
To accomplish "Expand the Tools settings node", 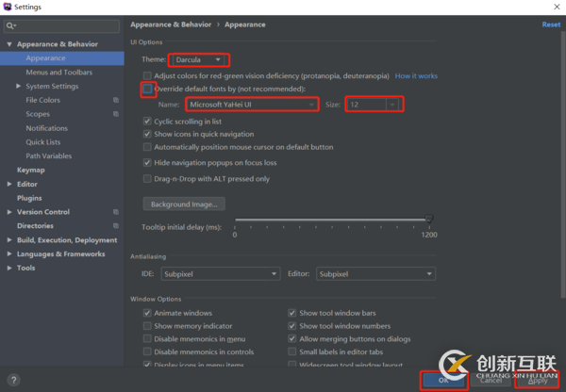I will (9, 268).
